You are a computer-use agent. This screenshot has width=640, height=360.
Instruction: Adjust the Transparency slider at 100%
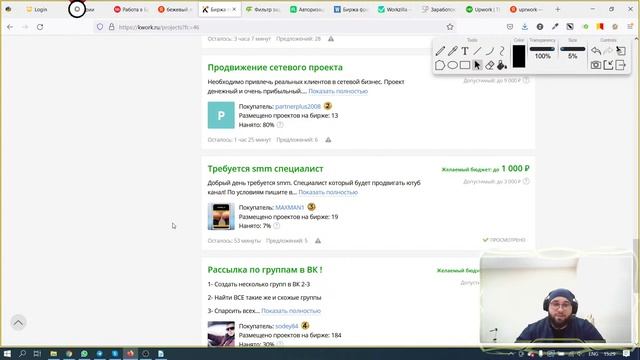[x=542, y=49]
